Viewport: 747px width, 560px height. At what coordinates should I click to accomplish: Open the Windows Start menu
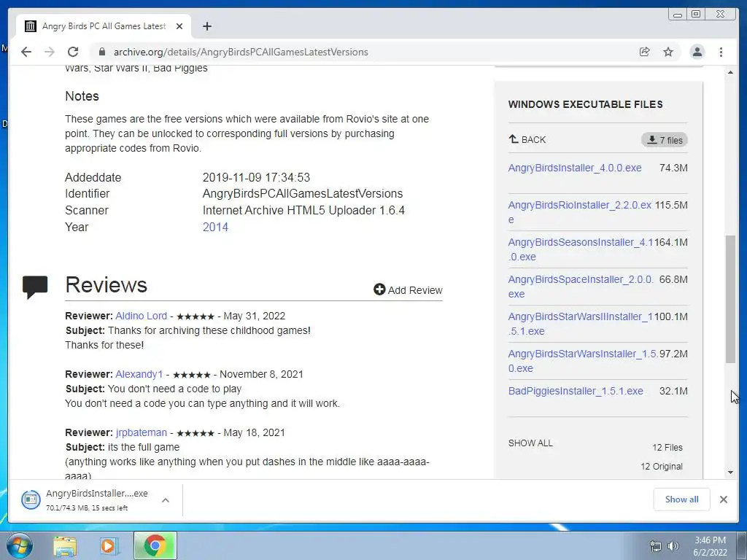[x=19, y=545]
